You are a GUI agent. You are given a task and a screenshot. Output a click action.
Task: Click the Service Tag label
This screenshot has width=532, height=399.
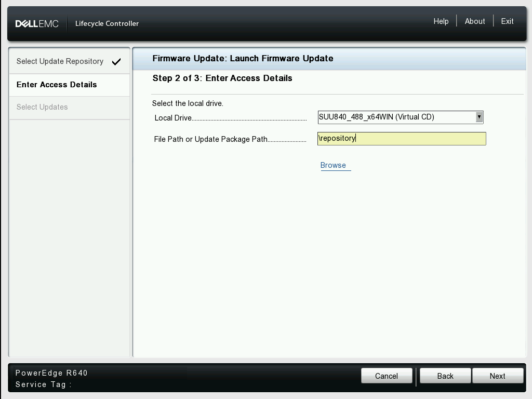click(x=43, y=384)
